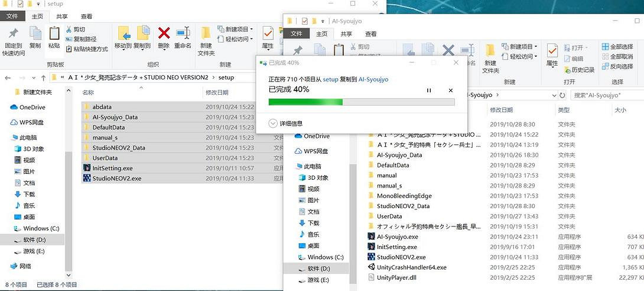Click Cut (剪切) in setup window ribbon
This screenshot has width=644, height=291.
coord(75,29)
